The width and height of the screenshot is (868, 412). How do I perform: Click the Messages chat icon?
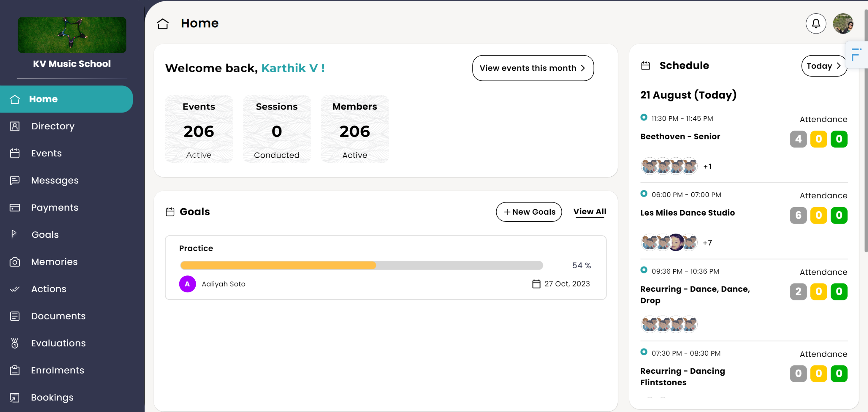coord(15,180)
